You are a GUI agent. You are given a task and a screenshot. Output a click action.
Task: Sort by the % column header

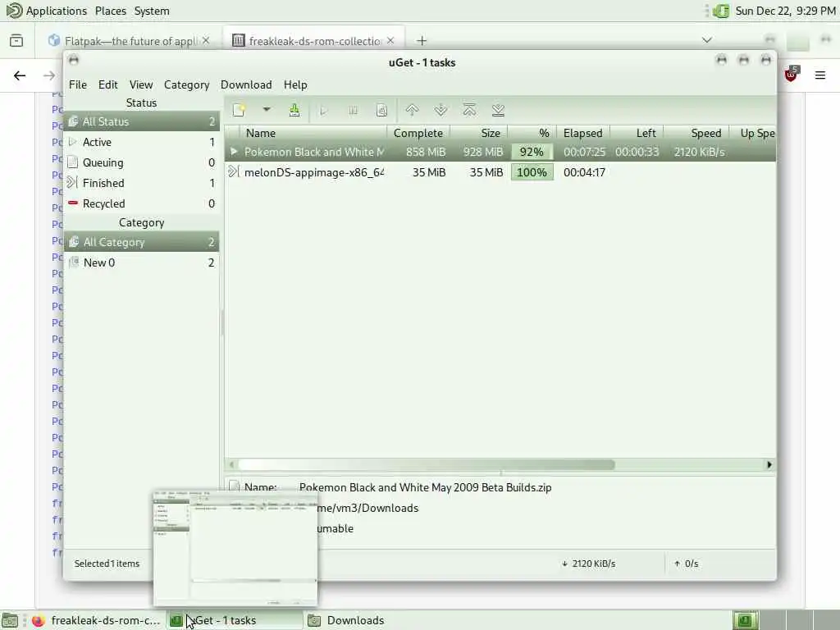click(x=532, y=133)
